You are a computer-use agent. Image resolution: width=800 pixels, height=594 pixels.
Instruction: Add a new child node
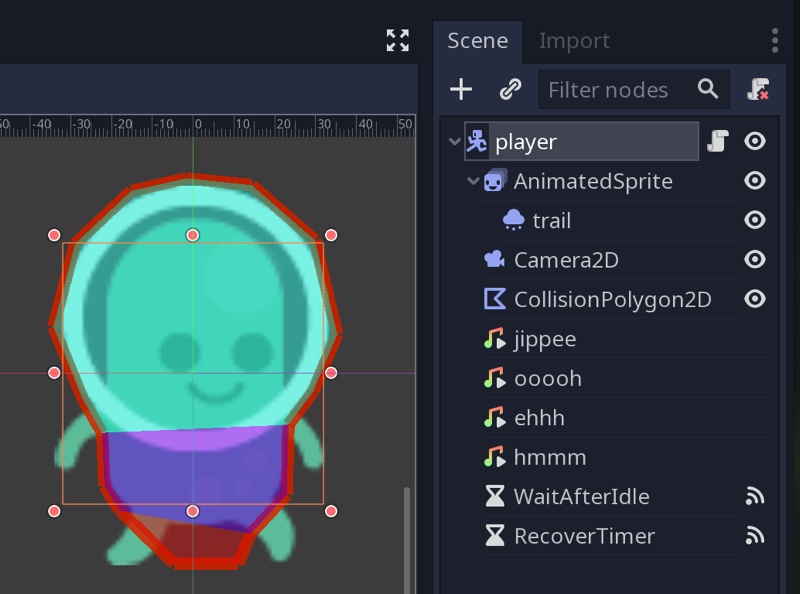(461, 89)
